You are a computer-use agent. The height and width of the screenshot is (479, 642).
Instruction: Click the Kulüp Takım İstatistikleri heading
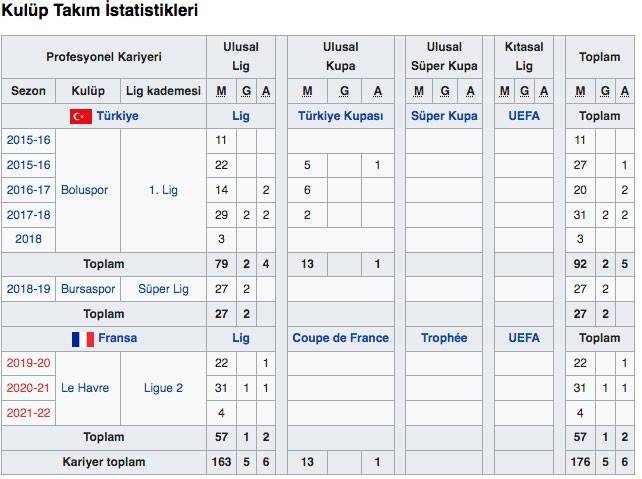99,12
